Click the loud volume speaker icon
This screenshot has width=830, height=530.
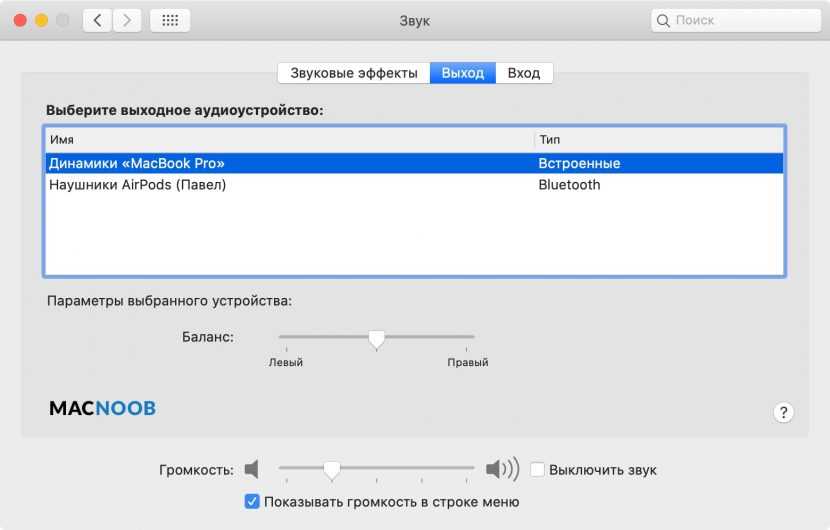click(x=502, y=469)
